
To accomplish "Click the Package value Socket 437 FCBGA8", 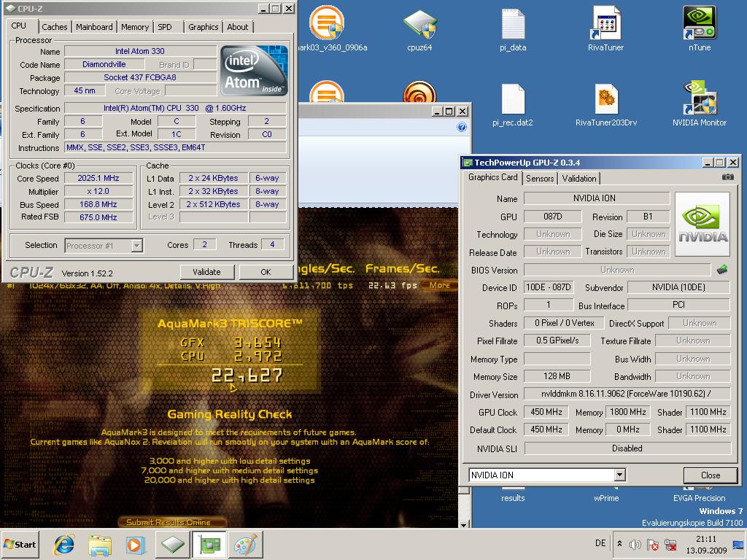I will point(140,77).
